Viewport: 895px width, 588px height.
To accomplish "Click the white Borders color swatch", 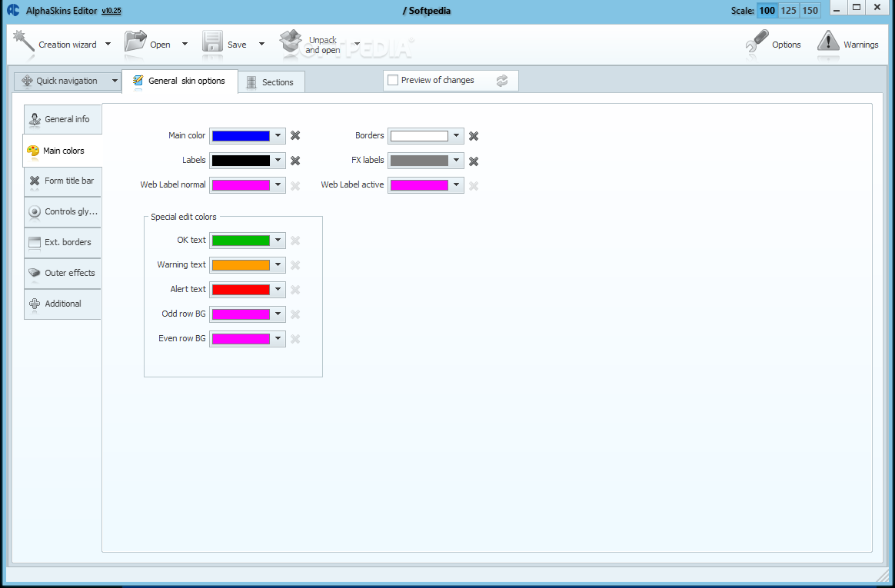I will [419, 136].
